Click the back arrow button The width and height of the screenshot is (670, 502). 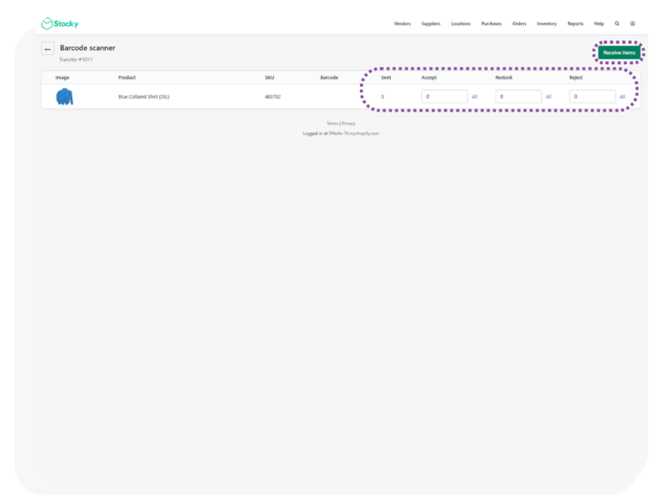click(x=47, y=49)
